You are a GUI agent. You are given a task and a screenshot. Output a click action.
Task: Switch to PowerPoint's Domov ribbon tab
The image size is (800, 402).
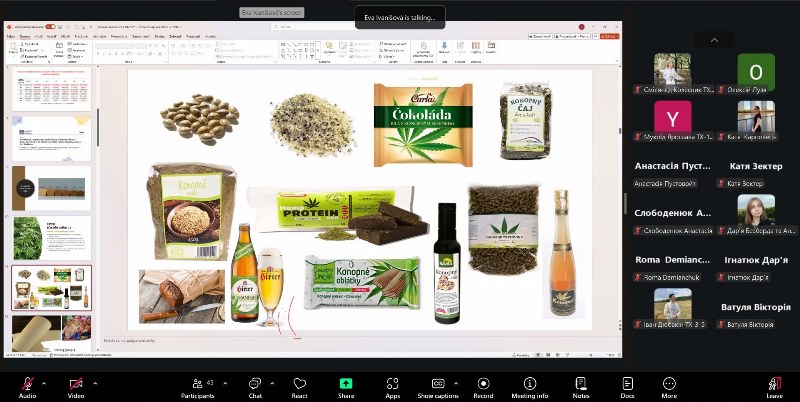[24, 36]
